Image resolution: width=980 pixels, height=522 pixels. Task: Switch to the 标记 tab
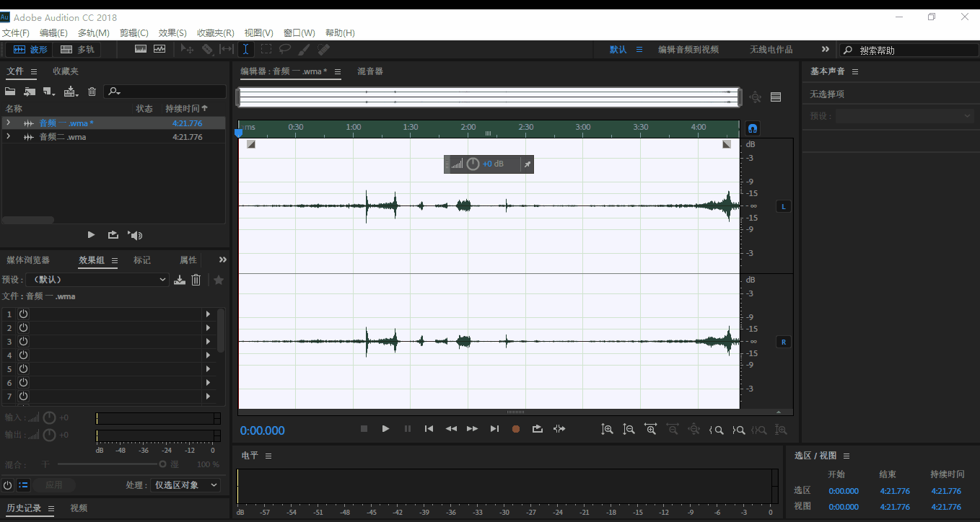coord(142,260)
